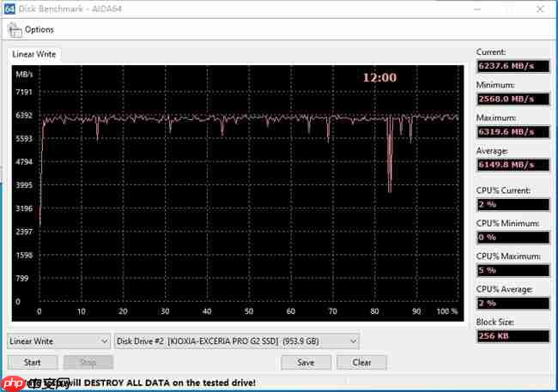Click the Start button

click(x=32, y=363)
